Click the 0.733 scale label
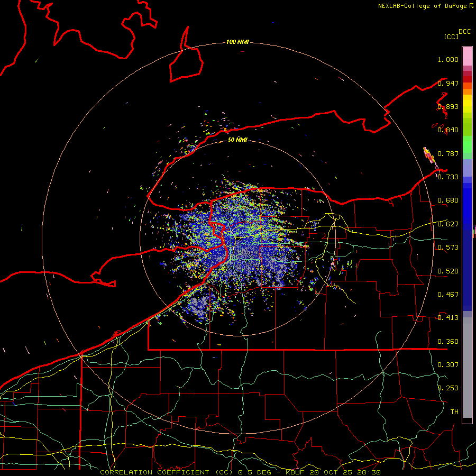 tap(448, 177)
